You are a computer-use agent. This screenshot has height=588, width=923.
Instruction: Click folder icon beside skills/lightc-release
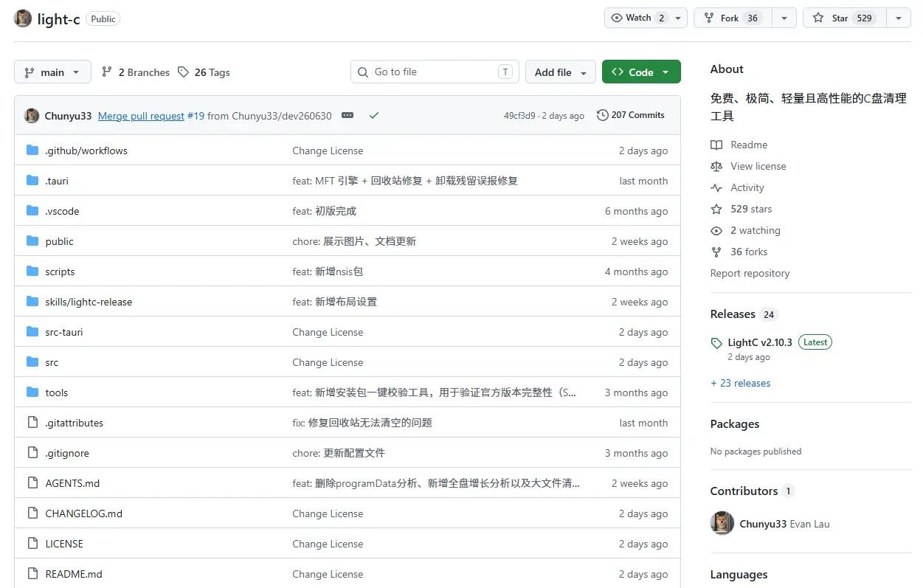click(x=32, y=302)
